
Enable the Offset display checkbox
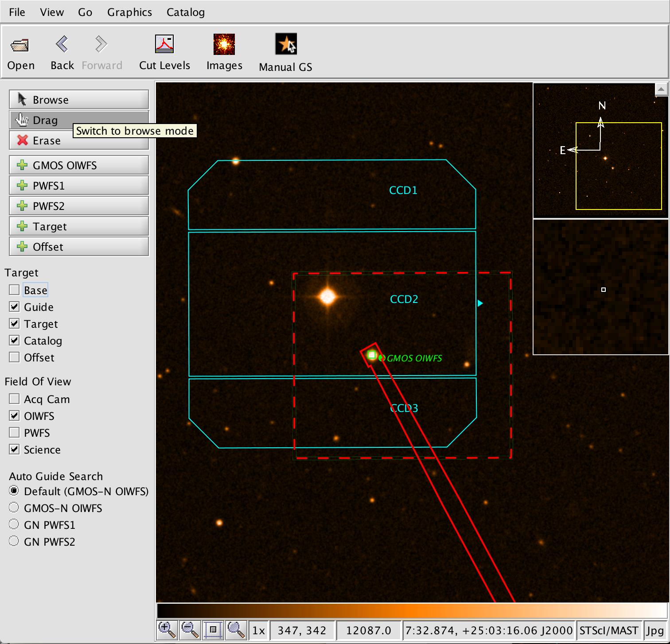15,357
